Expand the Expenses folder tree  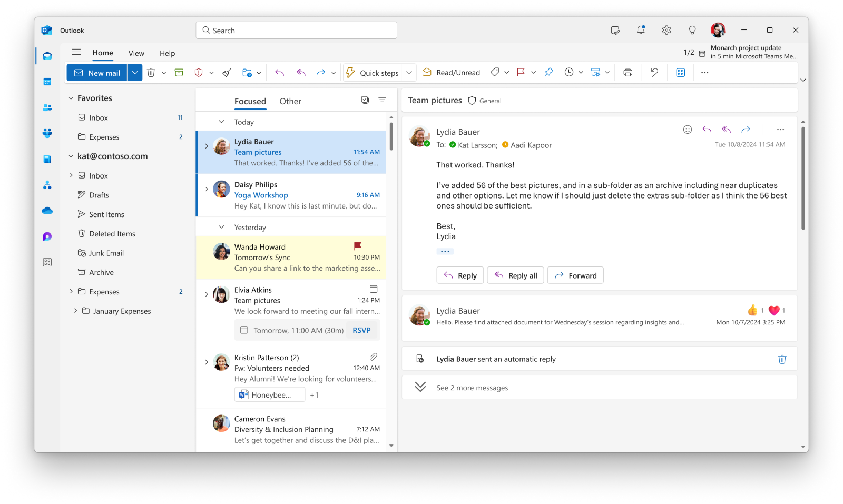click(x=72, y=291)
